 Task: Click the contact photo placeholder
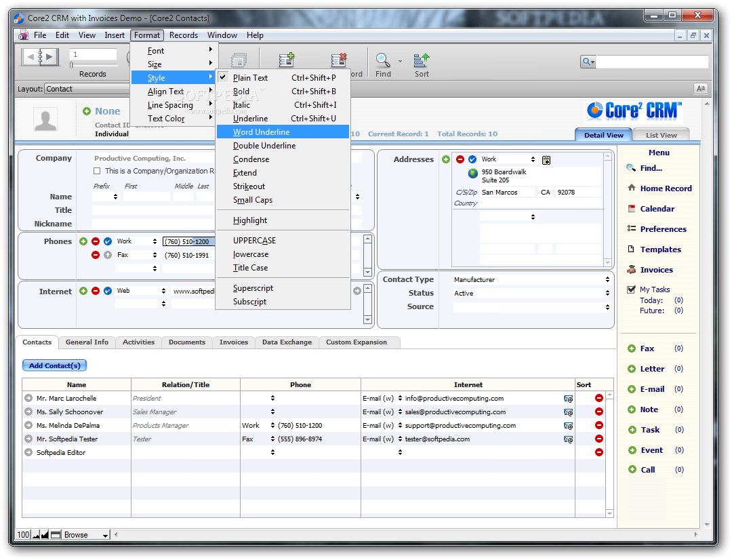(45, 121)
